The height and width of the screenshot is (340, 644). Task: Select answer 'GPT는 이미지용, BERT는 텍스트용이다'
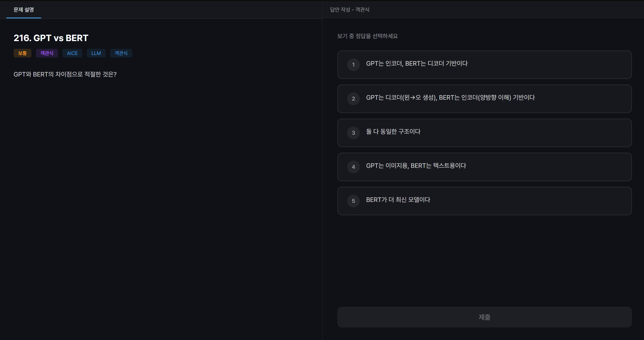(484, 167)
